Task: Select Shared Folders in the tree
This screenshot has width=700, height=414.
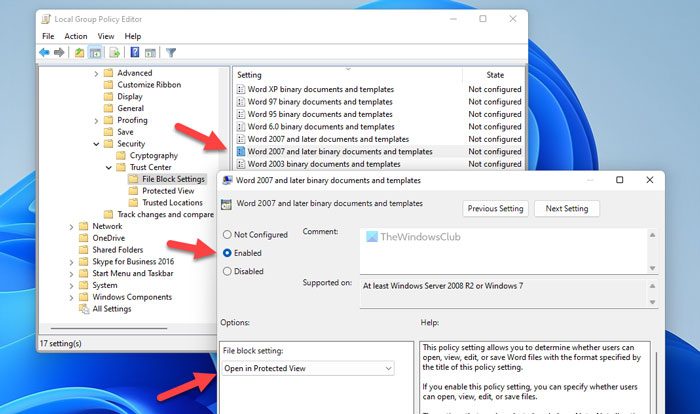Action: tap(117, 250)
